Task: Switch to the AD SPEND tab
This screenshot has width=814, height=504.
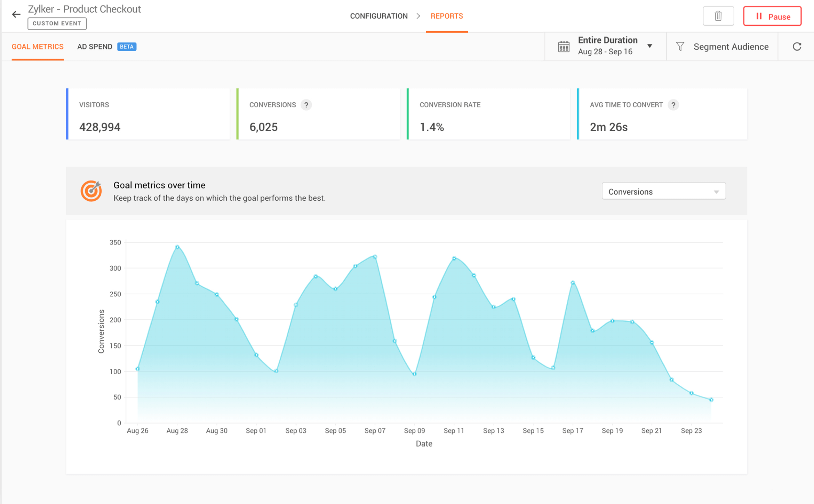Action: (95, 47)
